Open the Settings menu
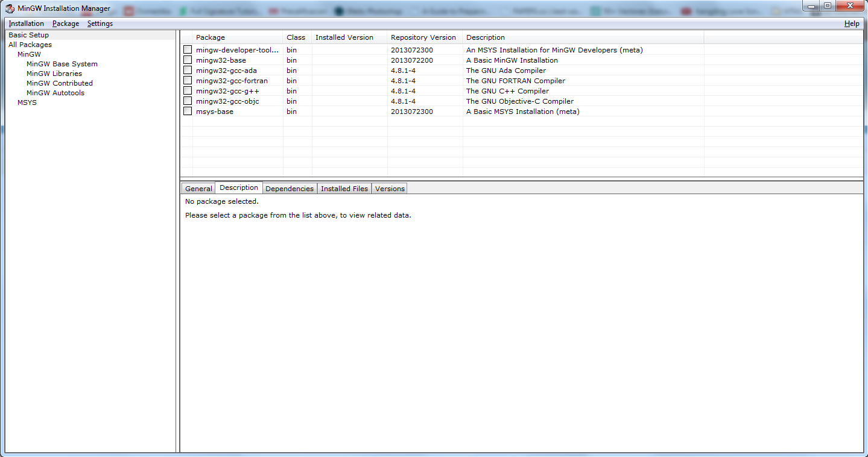 [x=100, y=24]
